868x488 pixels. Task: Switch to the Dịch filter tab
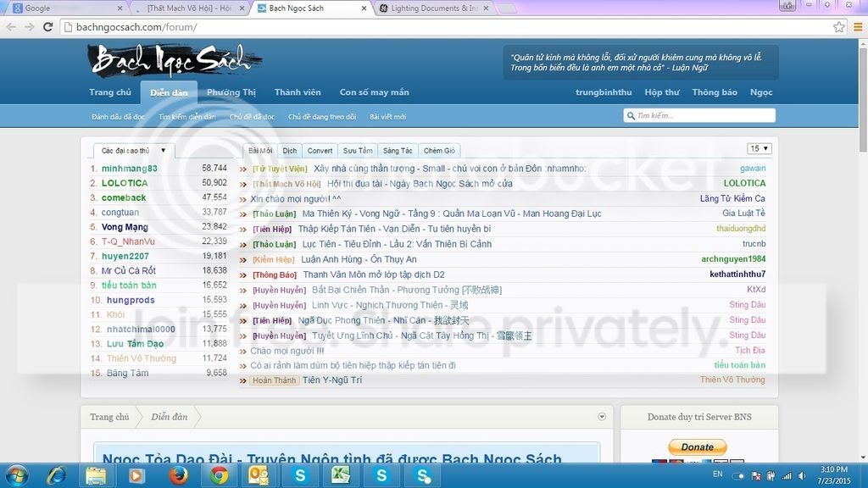click(x=290, y=150)
